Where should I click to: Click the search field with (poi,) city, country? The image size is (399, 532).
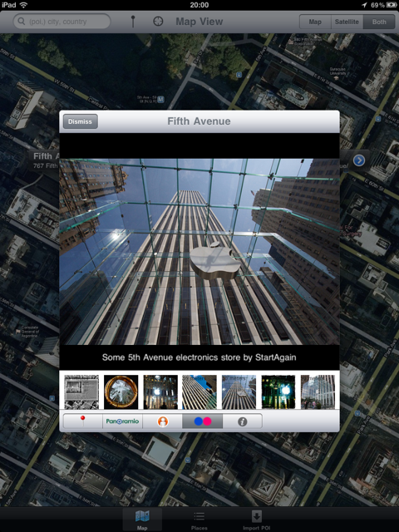[x=62, y=22]
